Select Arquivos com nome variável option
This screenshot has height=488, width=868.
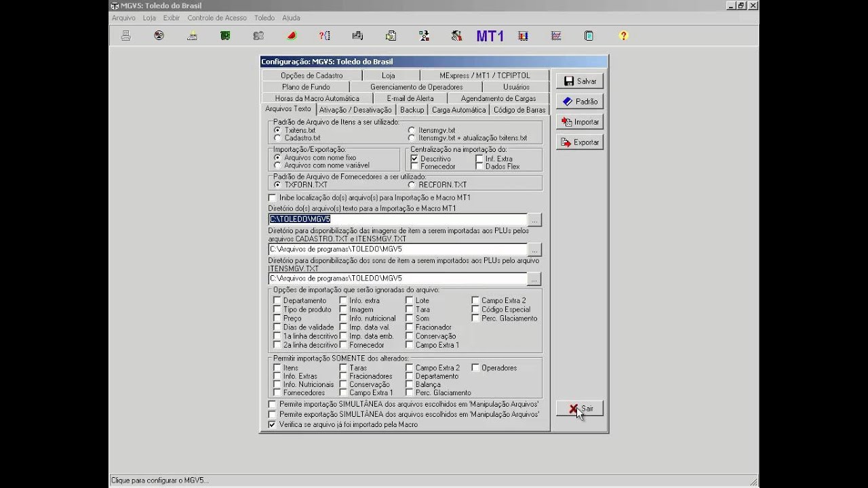[277, 165]
